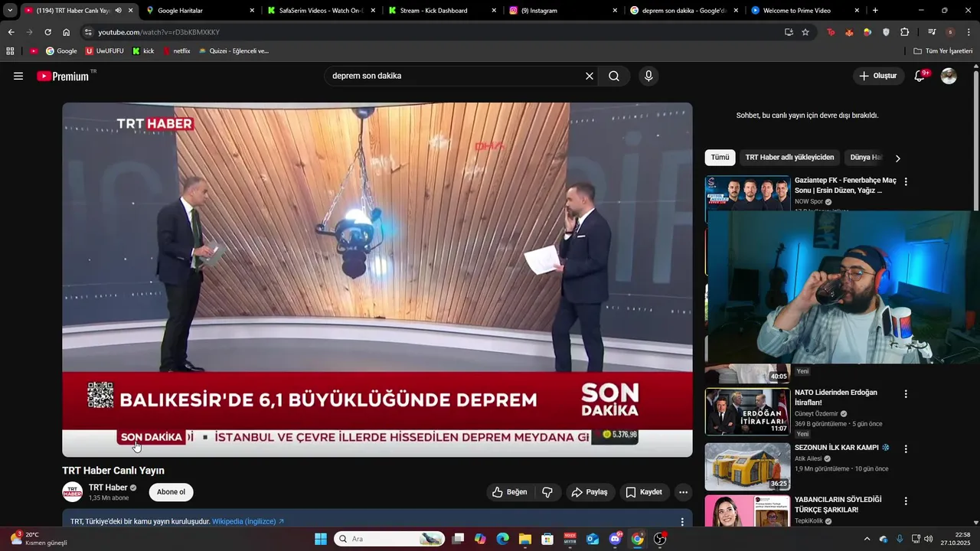Submit the search with the magnifier icon
Screen dimensions: 980x551
pyautogui.click(x=614, y=76)
